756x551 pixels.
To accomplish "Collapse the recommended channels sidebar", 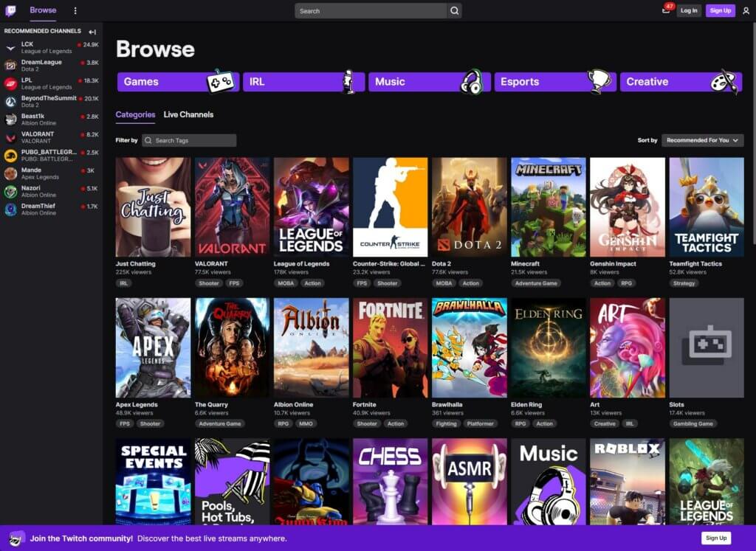I will (92, 32).
